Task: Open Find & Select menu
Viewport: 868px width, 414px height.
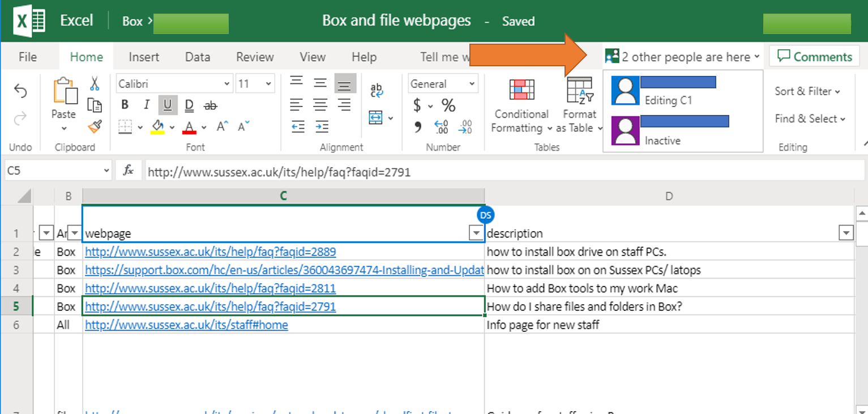Action: pyautogui.click(x=810, y=118)
